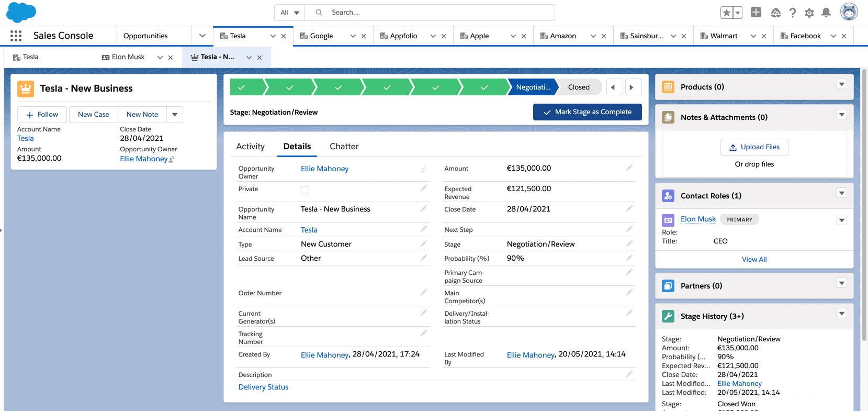Edit the Stage field pencil icon
Screen dimensions: 868x411
point(629,243)
